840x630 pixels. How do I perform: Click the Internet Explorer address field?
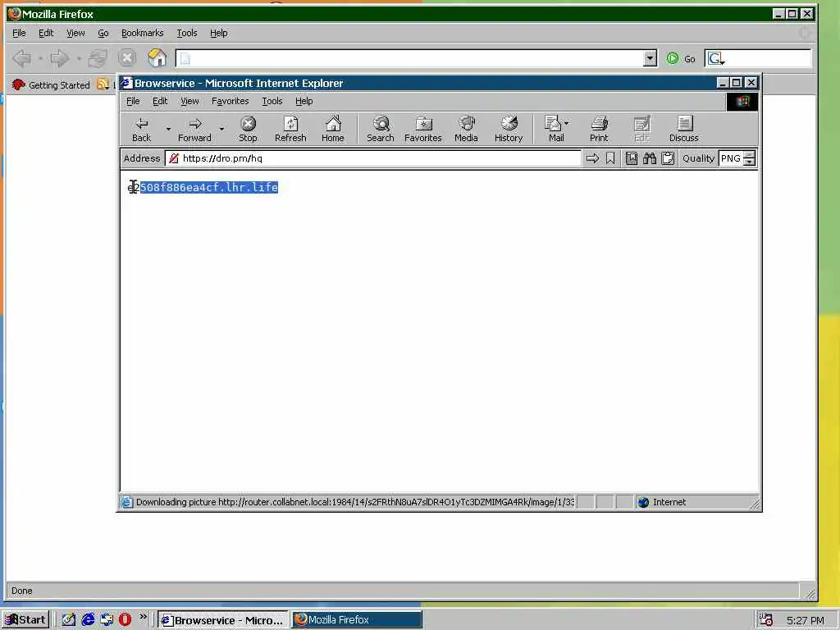point(373,158)
